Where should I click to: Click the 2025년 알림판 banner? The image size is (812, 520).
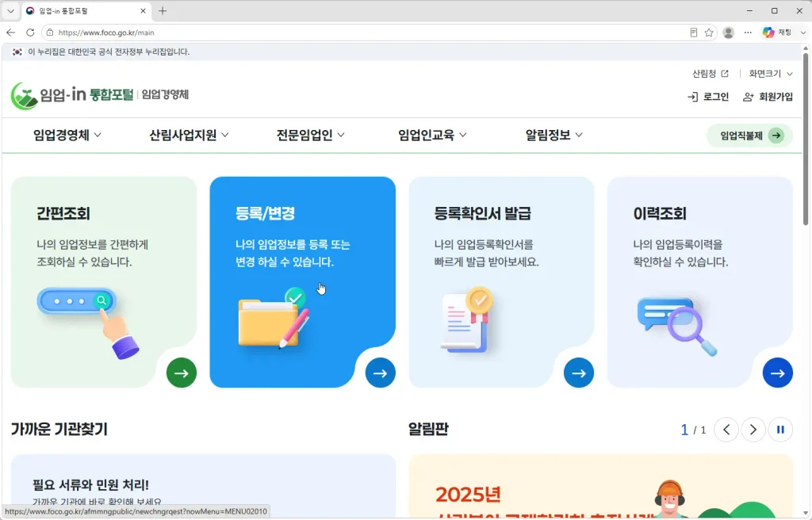(601, 487)
